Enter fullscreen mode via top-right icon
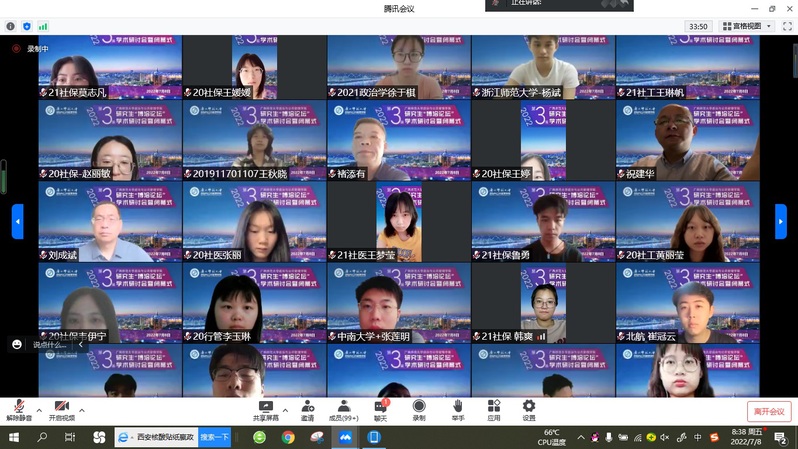This screenshot has width=798, height=449. tap(787, 26)
